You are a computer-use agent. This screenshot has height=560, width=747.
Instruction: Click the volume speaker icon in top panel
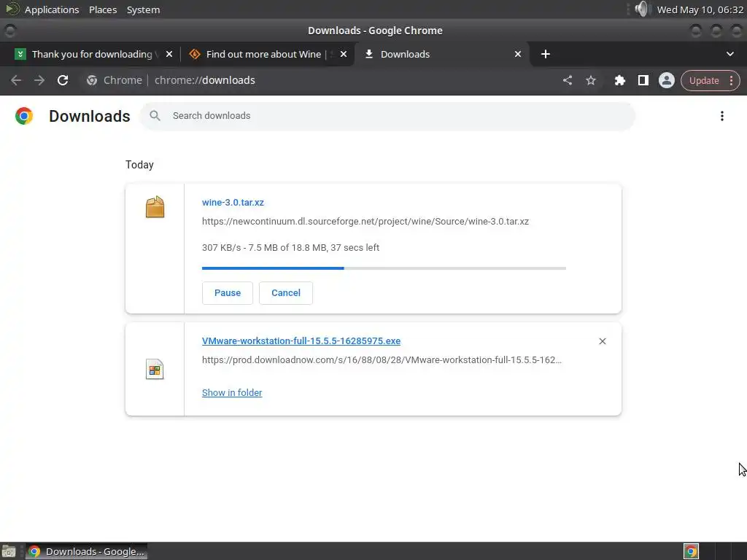coord(642,9)
